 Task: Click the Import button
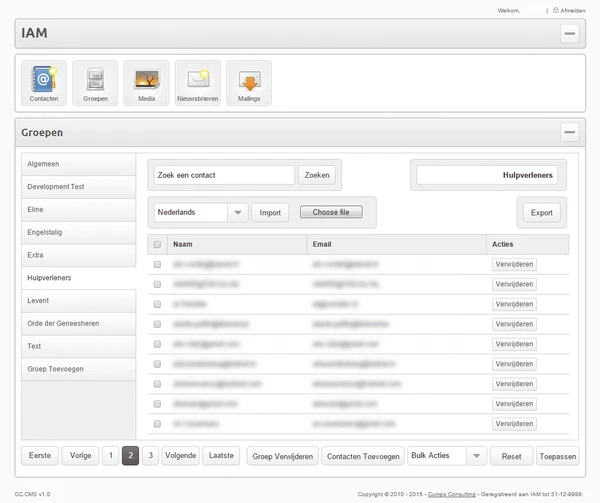tap(270, 213)
